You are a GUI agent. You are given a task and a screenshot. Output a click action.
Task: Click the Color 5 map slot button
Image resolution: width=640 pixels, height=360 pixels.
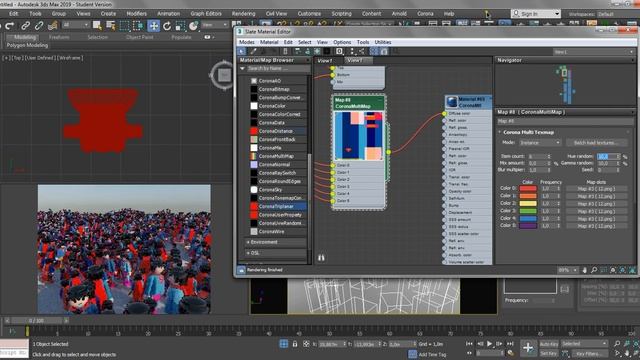pyautogui.click(x=596, y=226)
